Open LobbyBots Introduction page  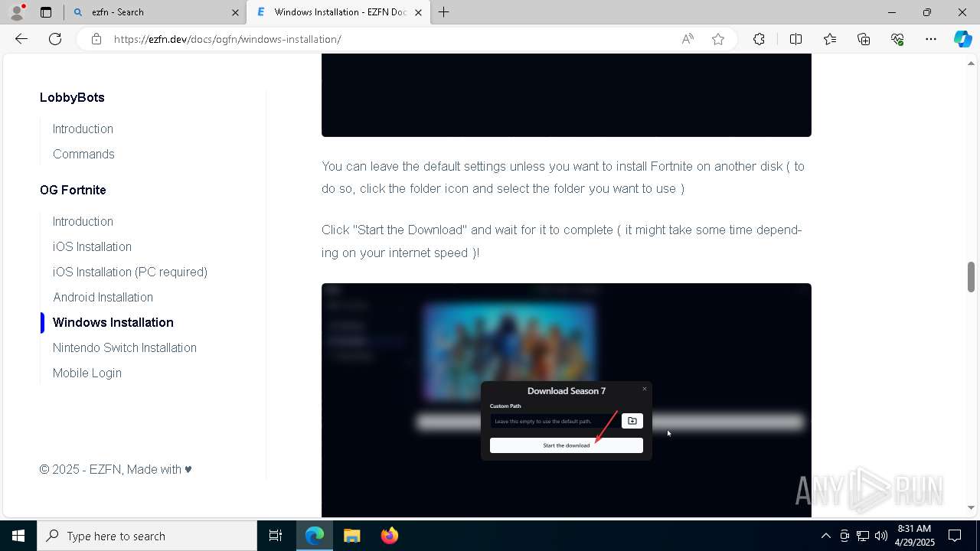click(x=83, y=129)
